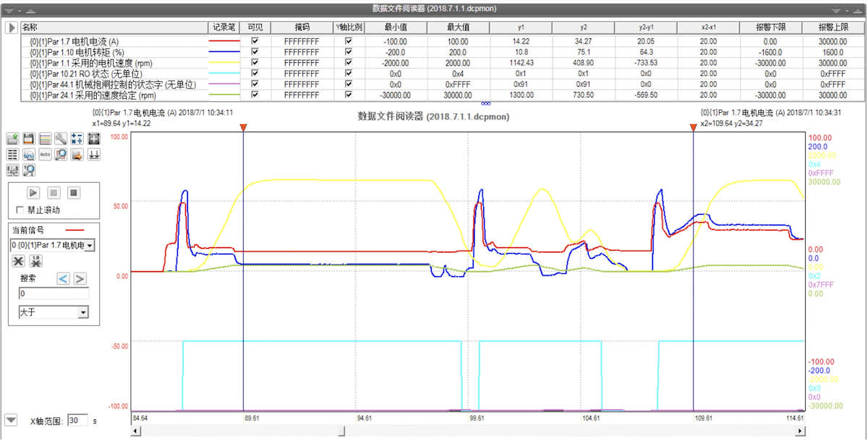Click the magnifier zoom icon in second toolbar row
The height and width of the screenshot is (441, 868).
pos(61,155)
